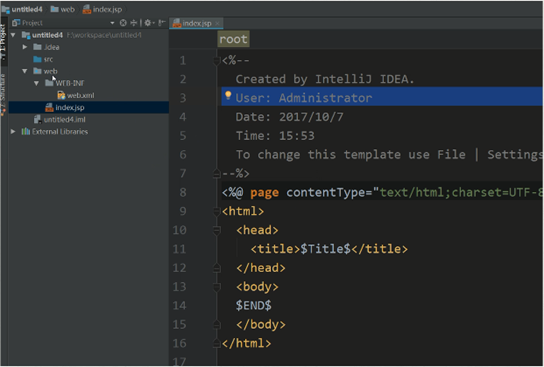Click line number 8 in the gutter

click(183, 192)
